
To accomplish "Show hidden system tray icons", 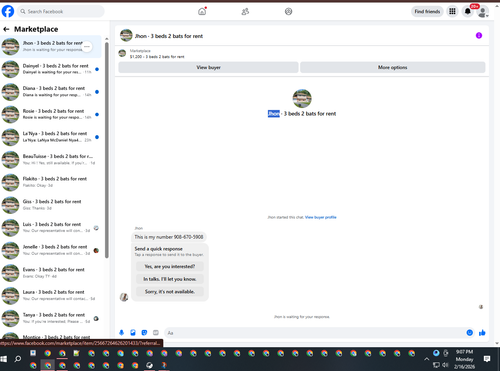I will (426, 359).
